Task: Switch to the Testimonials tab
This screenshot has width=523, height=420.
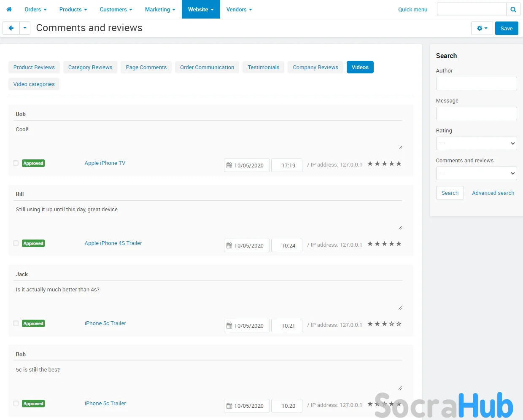Action: pos(263,67)
